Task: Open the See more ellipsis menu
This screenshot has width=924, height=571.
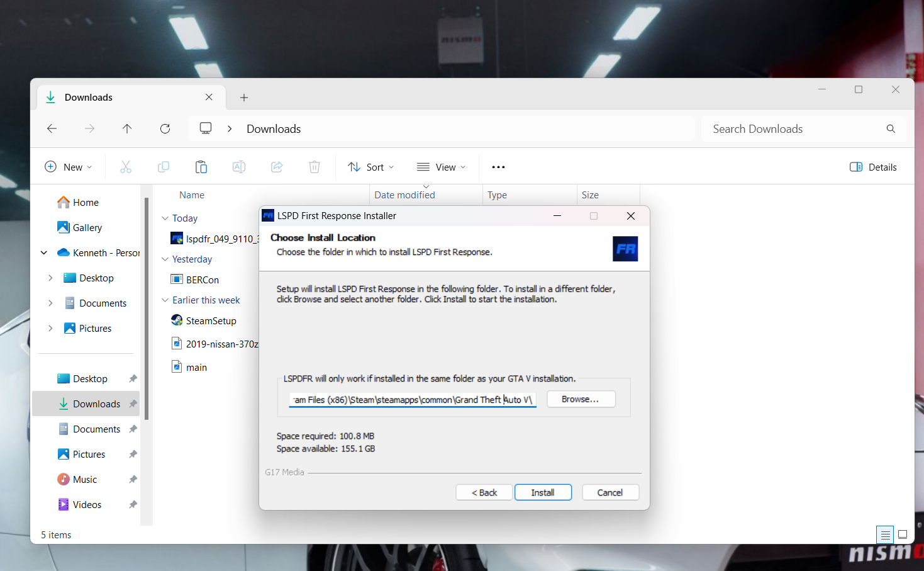Action: [x=498, y=167]
